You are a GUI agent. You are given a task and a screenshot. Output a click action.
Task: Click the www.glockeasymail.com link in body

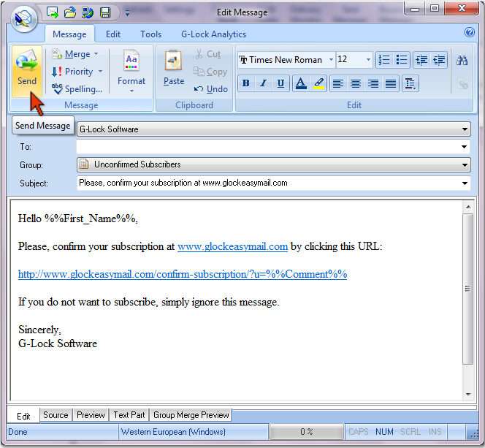point(232,246)
